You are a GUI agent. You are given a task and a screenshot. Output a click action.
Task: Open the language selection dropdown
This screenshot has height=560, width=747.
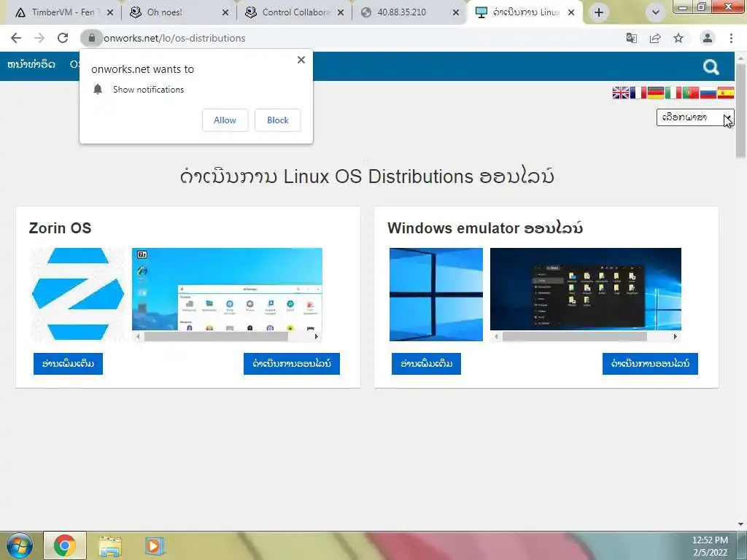tap(695, 117)
